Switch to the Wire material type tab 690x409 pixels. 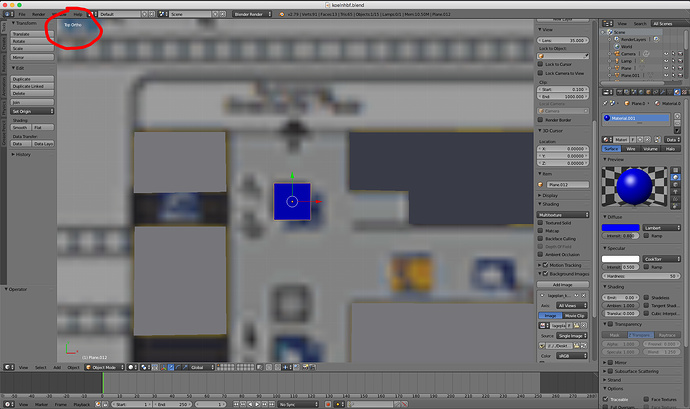tap(631, 149)
